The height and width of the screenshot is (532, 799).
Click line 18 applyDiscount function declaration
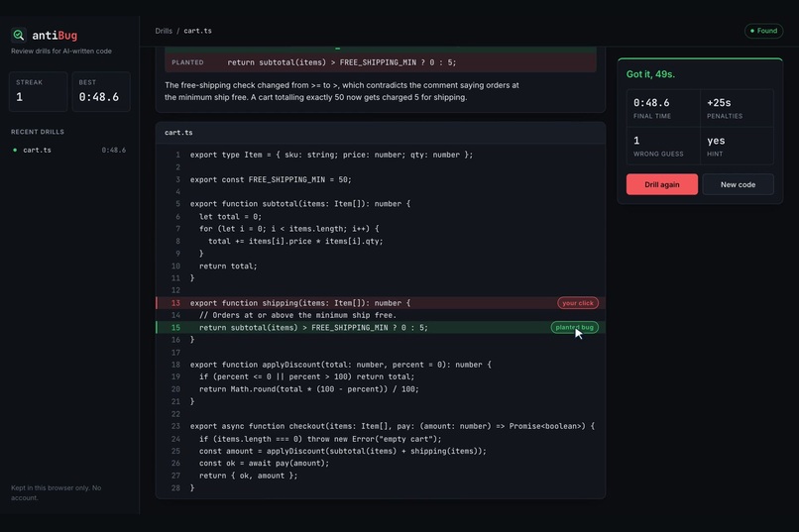pyautogui.click(x=340, y=365)
